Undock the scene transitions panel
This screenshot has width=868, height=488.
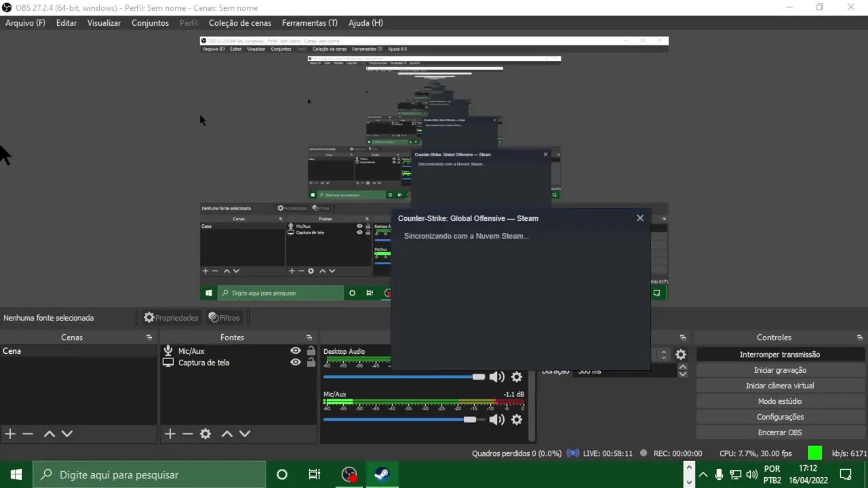683,338
